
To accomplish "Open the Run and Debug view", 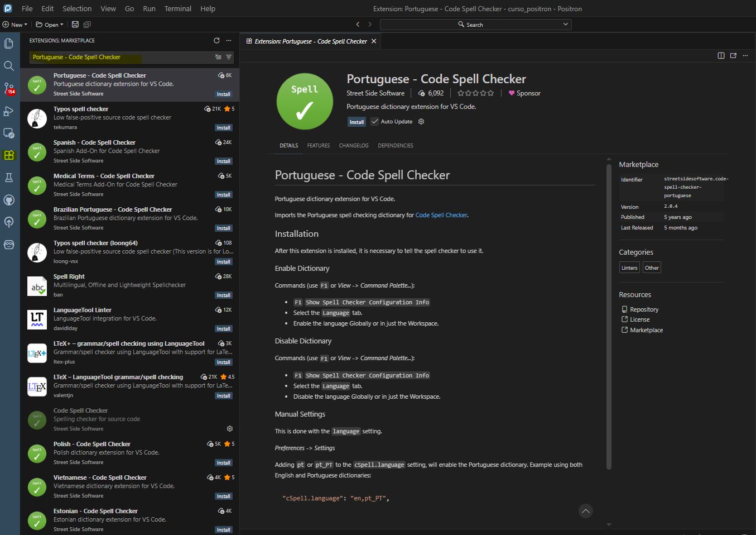I will pyautogui.click(x=9, y=111).
